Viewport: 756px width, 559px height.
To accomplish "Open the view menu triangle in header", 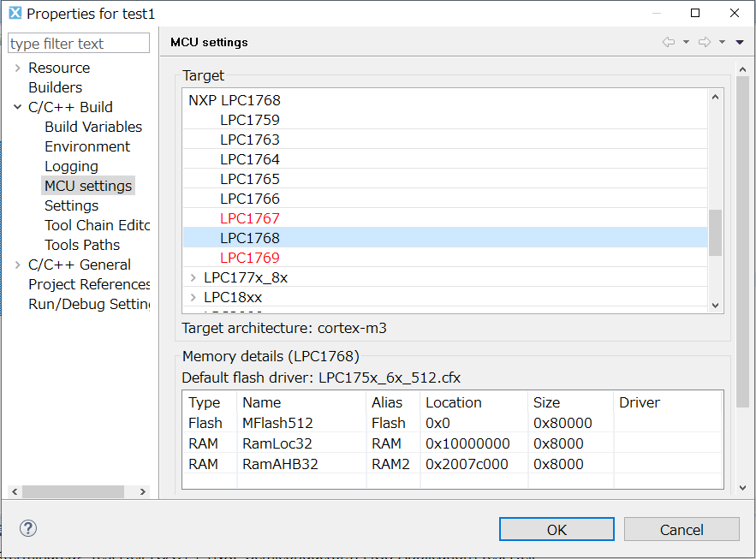I will 740,43.
